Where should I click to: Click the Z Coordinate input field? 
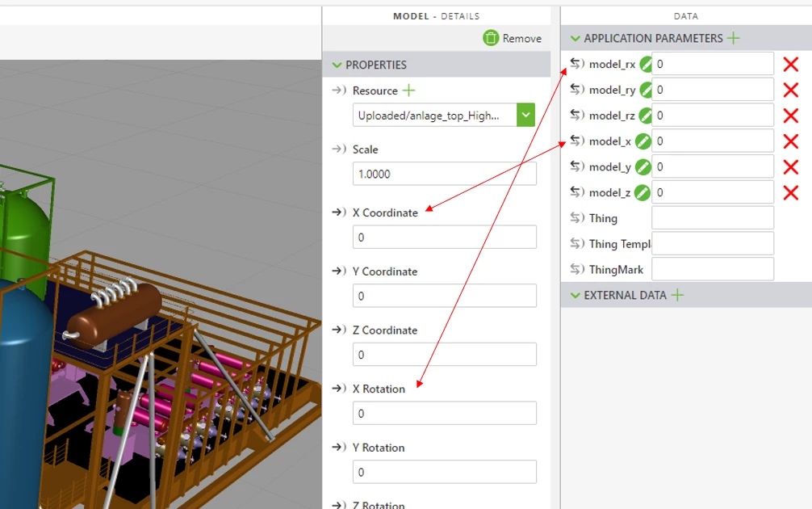coord(444,355)
